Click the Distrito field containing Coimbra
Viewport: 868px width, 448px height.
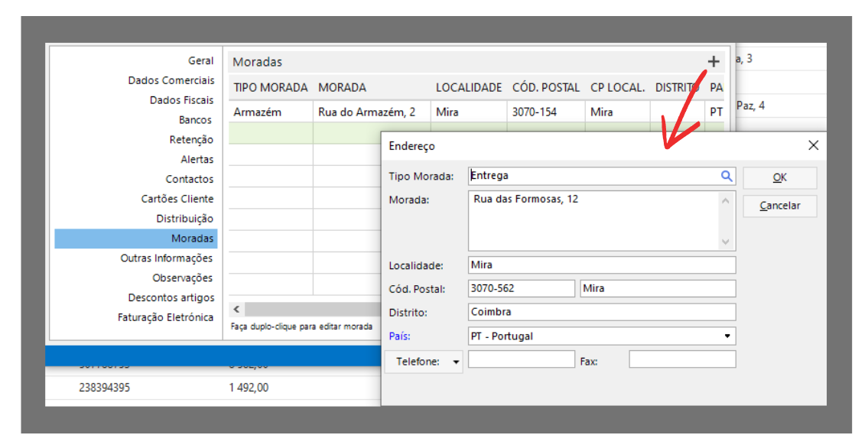pyautogui.click(x=601, y=312)
